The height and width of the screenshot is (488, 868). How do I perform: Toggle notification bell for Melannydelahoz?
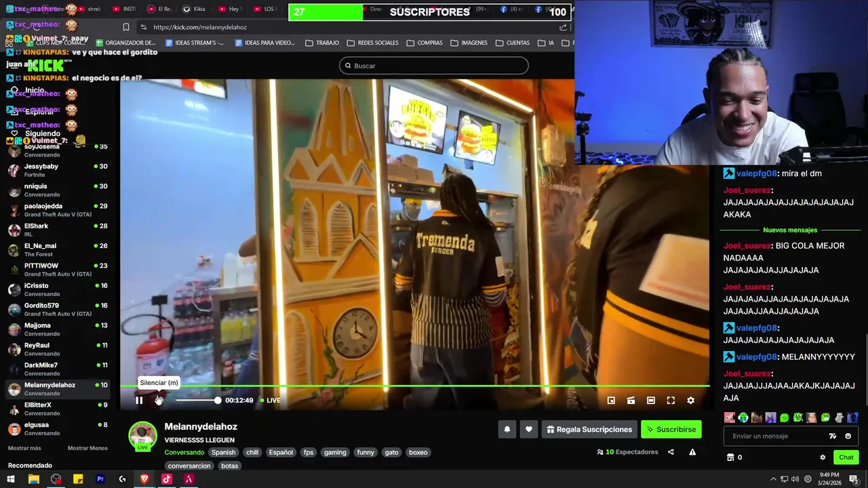(x=507, y=429)
